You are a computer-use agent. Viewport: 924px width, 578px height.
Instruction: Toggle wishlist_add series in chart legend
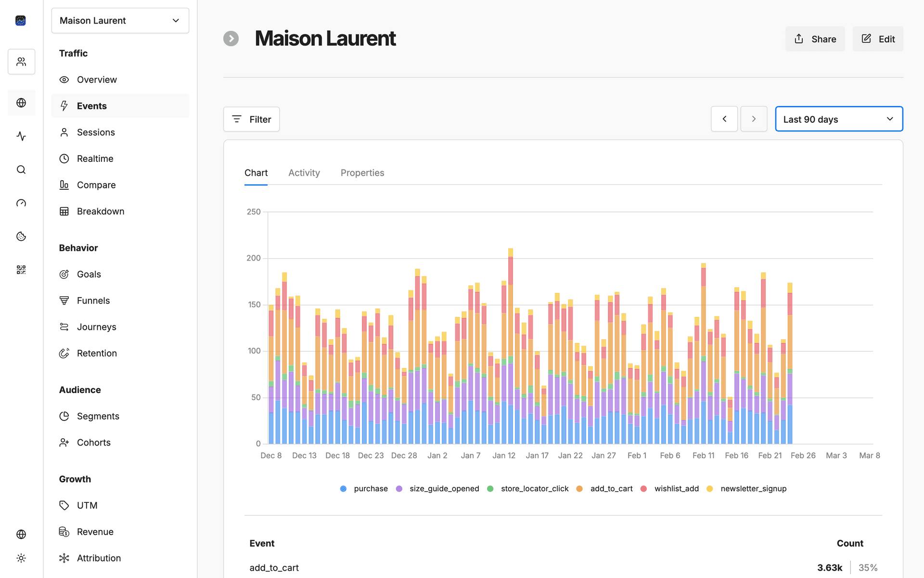click(669, 488)
